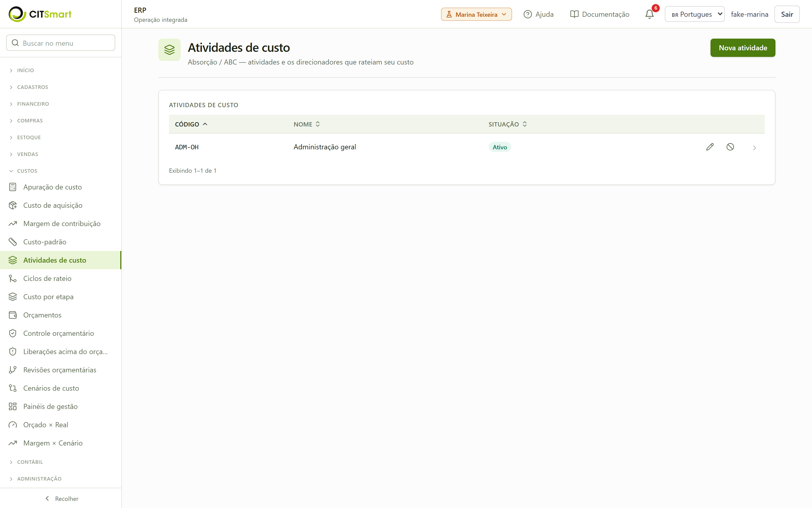The width and height of the screenshot is (812, 508).
Task: Open Custo por etapa
Action: [61, 297]
